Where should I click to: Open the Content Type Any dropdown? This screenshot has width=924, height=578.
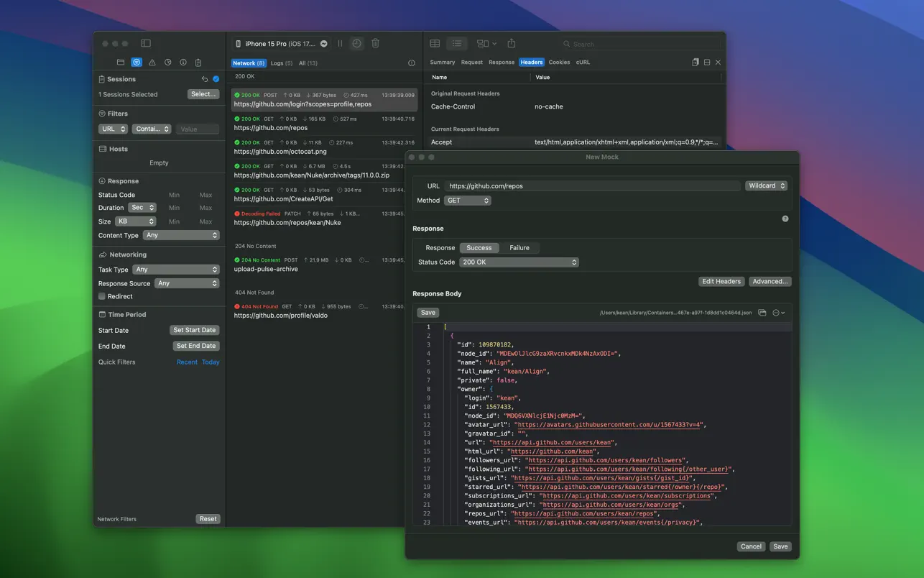(x=181, y=235)
